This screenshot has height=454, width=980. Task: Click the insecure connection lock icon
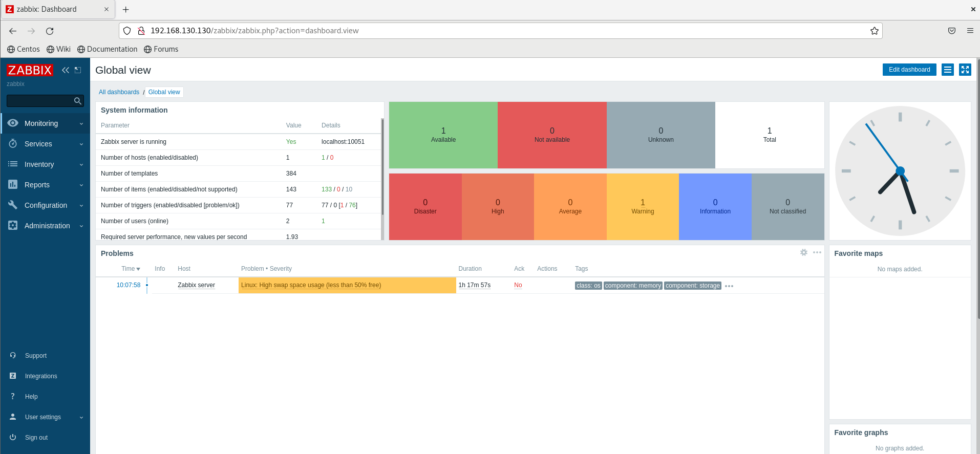(141, 31)
